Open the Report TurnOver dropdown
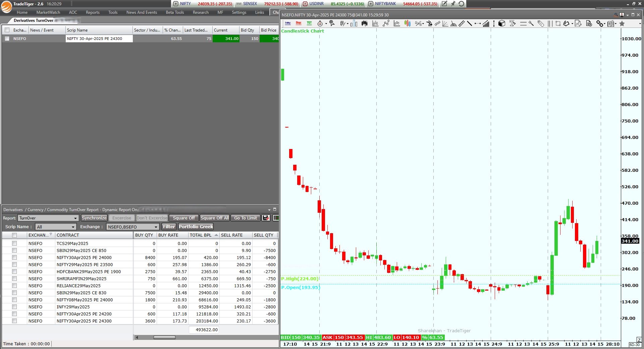This screenshot has height=349, width=644. pos(48,218)
